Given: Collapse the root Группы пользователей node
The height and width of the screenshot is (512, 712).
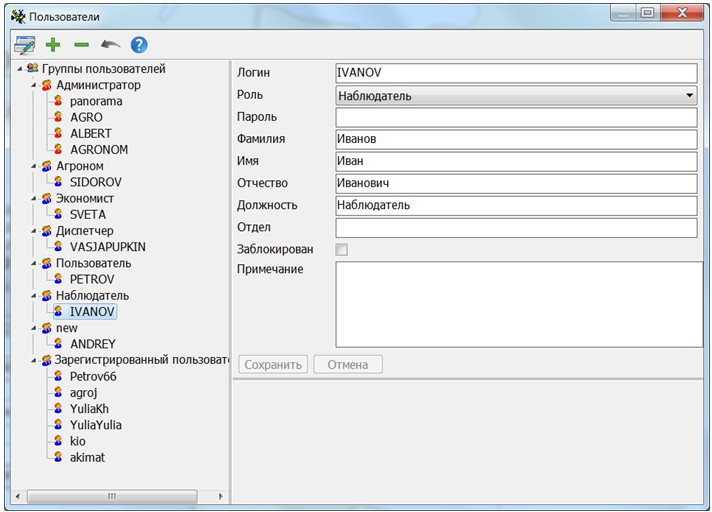Looking at the screenshot, I should (20, 69).
